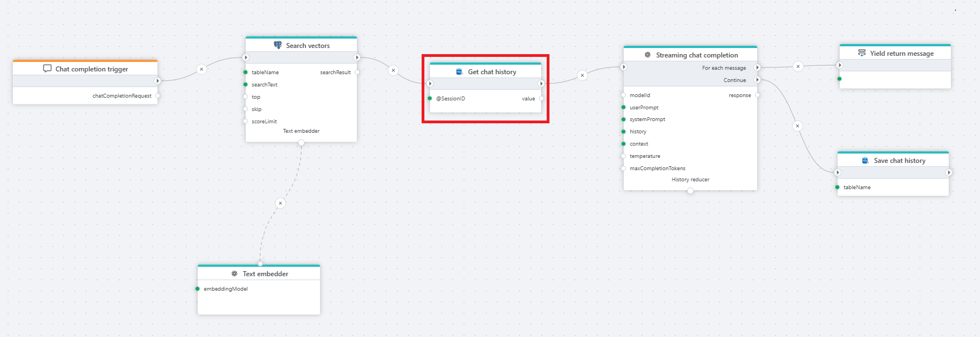Screen dimensions: 980x337
Task: Click the Streaming chat completion node icon
Action: 648,55
